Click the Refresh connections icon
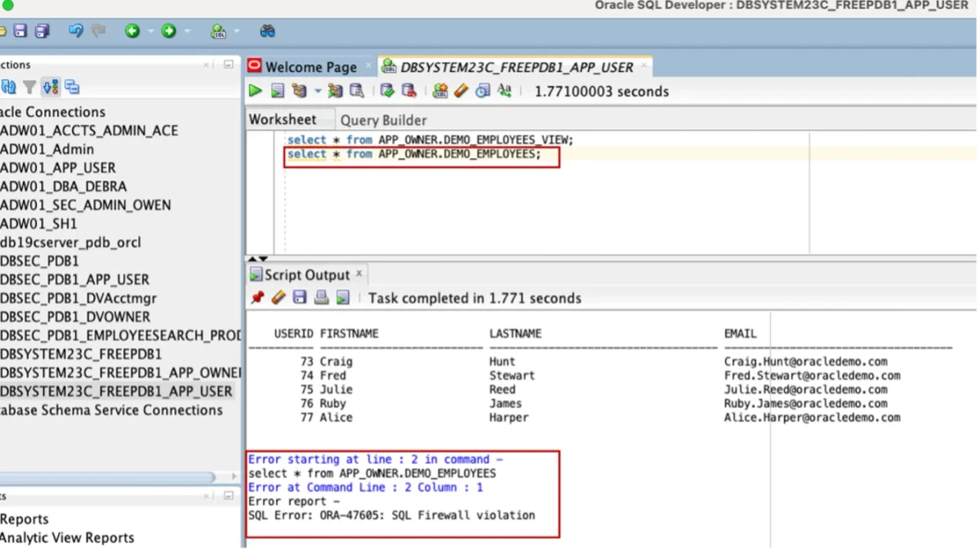 (8, 87)
